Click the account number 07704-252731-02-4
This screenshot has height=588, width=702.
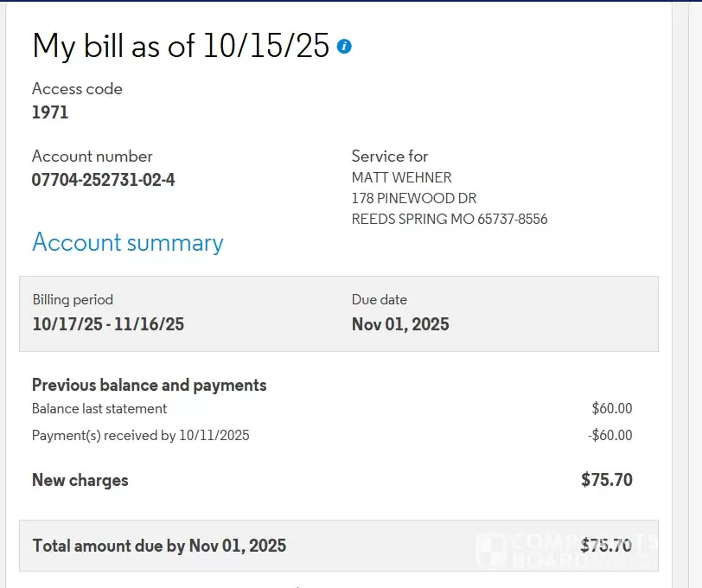coord(103,180)
